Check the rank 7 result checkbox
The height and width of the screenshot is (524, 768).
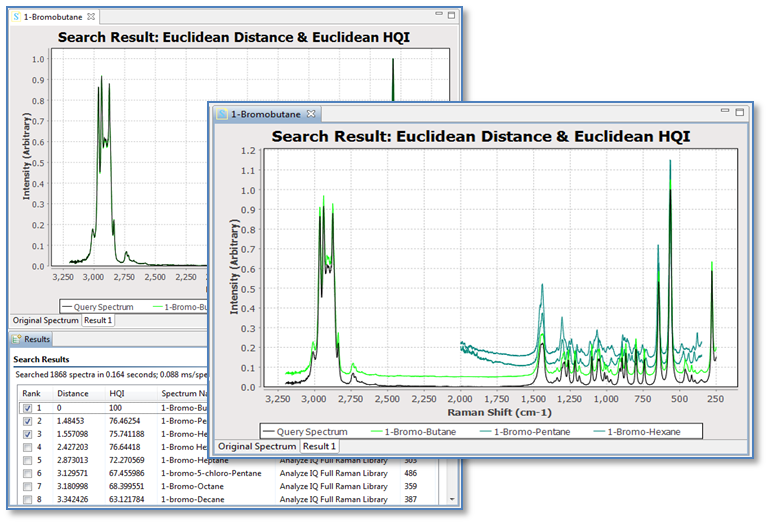(27, 486)
